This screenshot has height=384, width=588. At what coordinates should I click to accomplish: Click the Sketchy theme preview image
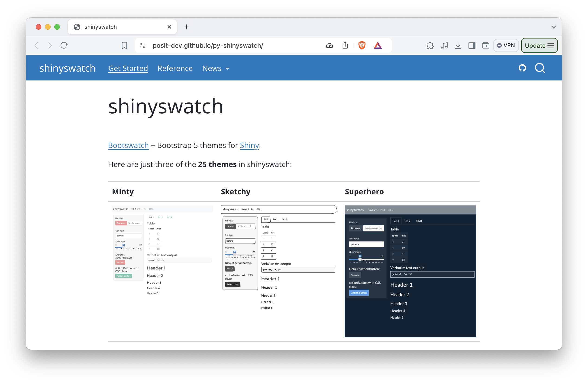click(x=279, y=257)
